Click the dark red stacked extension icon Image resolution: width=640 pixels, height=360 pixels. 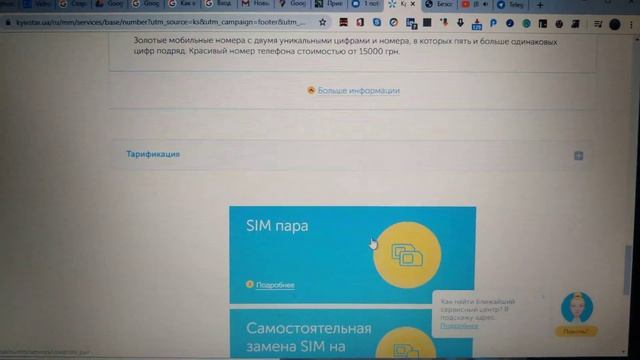point(343,22)
